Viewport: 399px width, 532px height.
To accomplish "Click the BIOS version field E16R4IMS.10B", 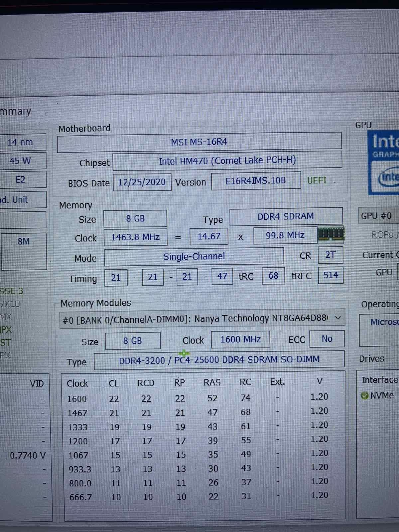I will (x=256, y=181).
